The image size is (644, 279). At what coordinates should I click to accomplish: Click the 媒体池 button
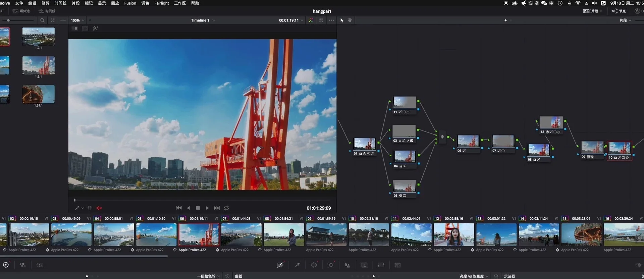(x=21, y=11)
